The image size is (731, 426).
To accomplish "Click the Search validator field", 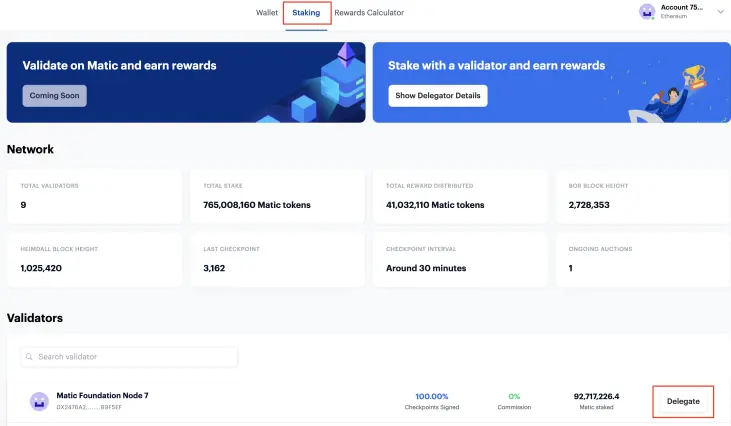I will tap(129, 357).
